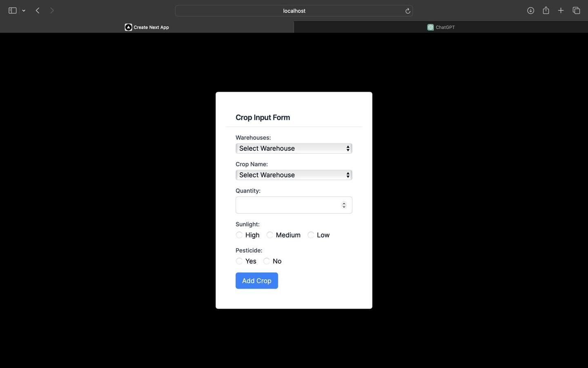This screenshot has height=368, width=588.
Task: Switch to Create Next App tab
Action: [x=147, y=27]
